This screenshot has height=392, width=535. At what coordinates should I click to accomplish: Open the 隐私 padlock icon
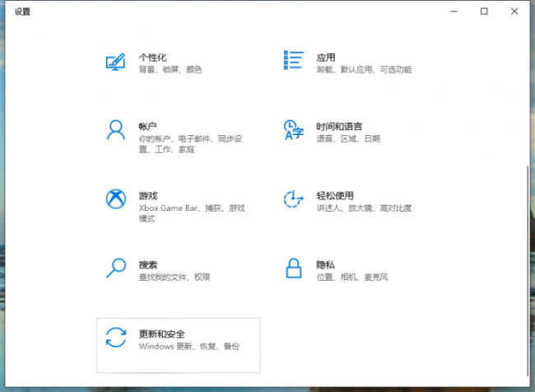tap(294, 268)
